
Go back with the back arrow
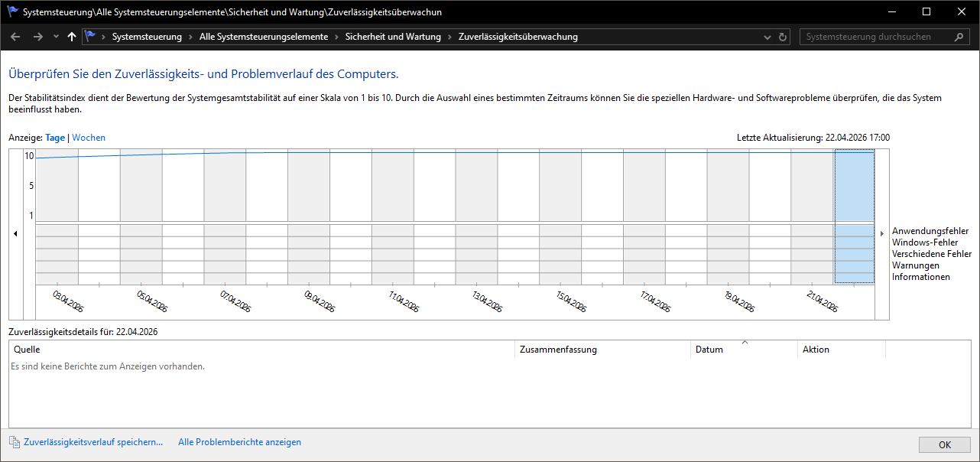click(x=16, y=37)
